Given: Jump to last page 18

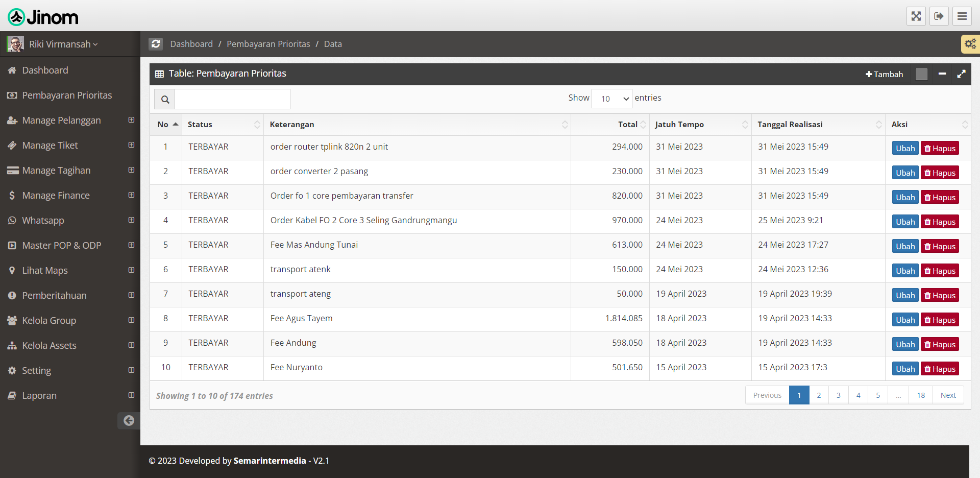Looking at the screenshot, I should [x=921, y=395].
